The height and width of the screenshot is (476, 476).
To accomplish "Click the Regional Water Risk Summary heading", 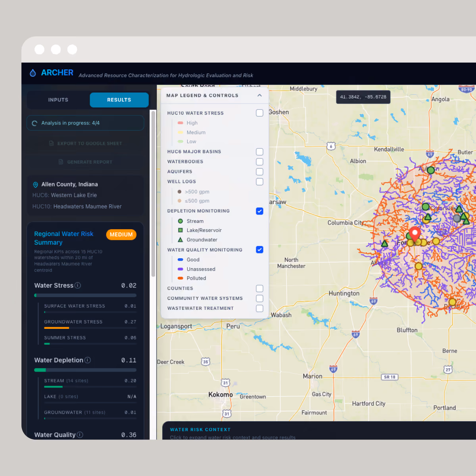I will (x=63, y=238).
